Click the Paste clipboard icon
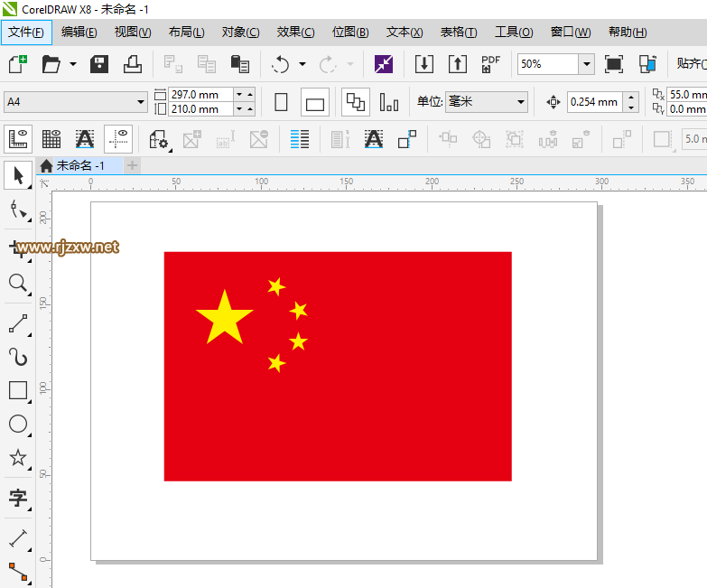This screenshot has width=707, height=588. 240,64
